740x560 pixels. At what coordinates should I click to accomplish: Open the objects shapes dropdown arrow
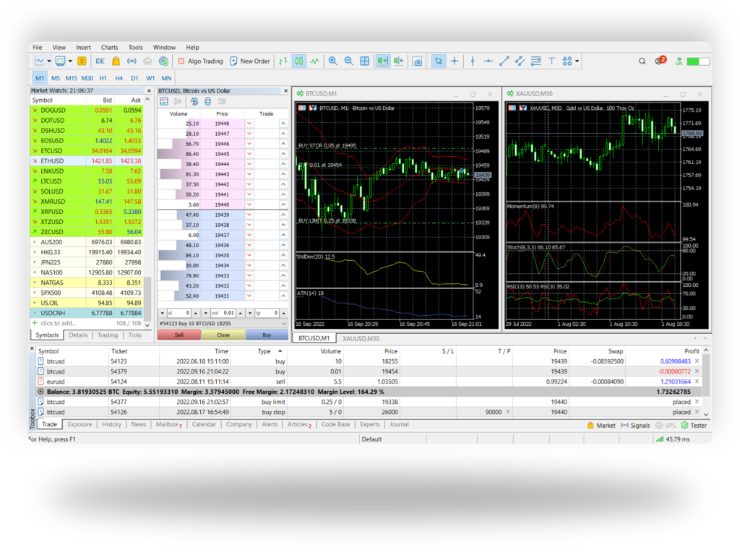click(577, 61)
